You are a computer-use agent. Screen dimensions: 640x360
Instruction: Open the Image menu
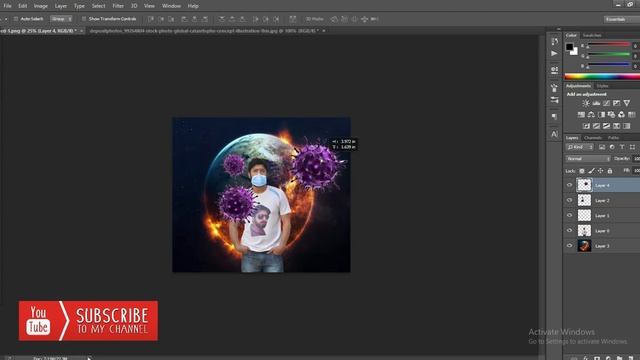[x=40, y=6]
